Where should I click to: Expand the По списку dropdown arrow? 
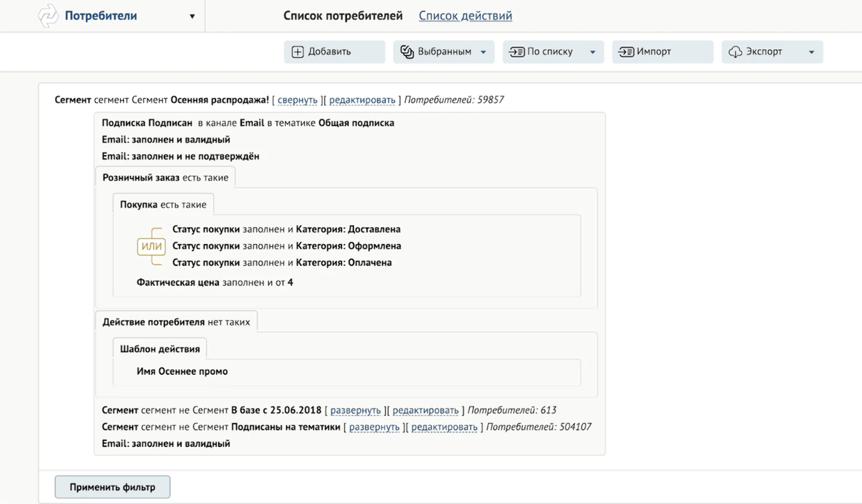[593, 52]
